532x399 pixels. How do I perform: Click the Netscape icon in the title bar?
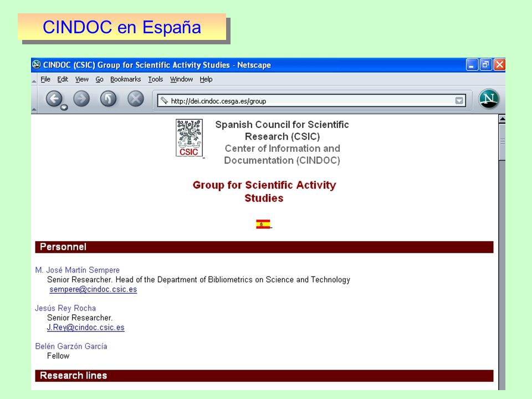37,64
